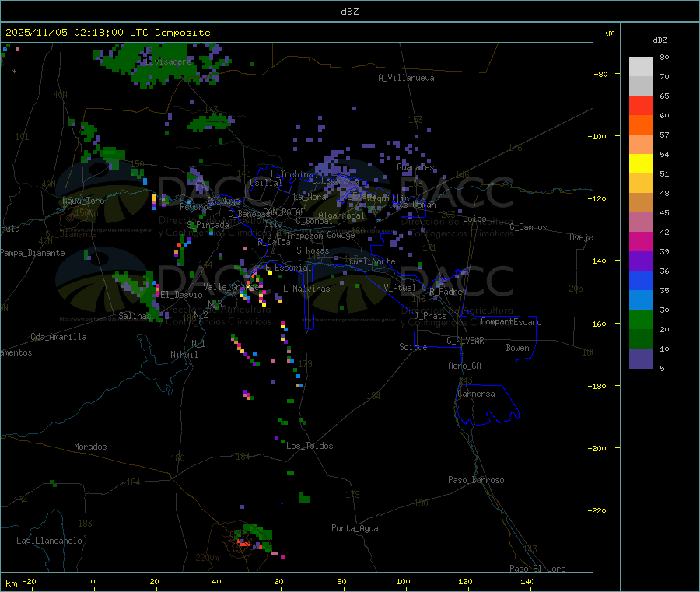Select the Morados location label
Viewport: 700px width, 592px height.
click(x=90, y=447)
